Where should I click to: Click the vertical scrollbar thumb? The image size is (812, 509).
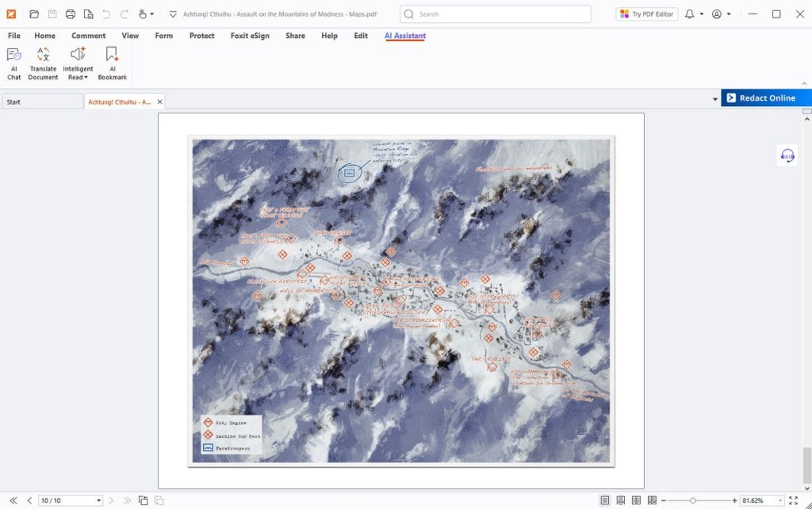coord(806,465)
